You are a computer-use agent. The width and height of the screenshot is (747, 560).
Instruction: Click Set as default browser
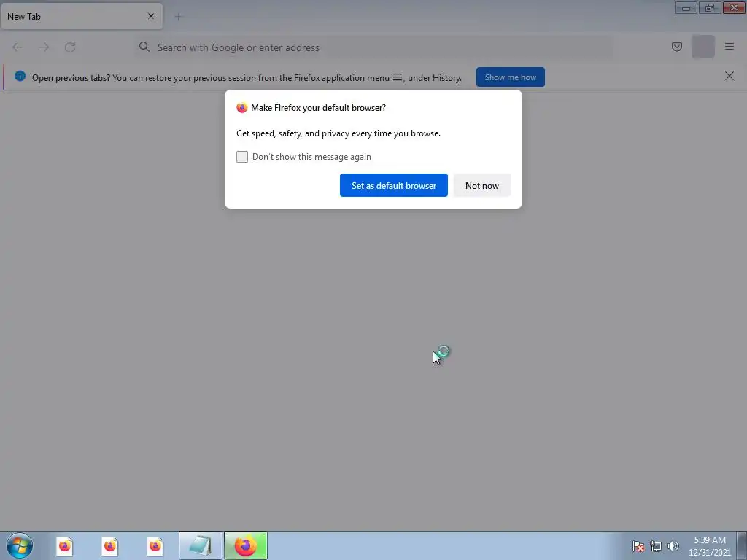[393, 185]
